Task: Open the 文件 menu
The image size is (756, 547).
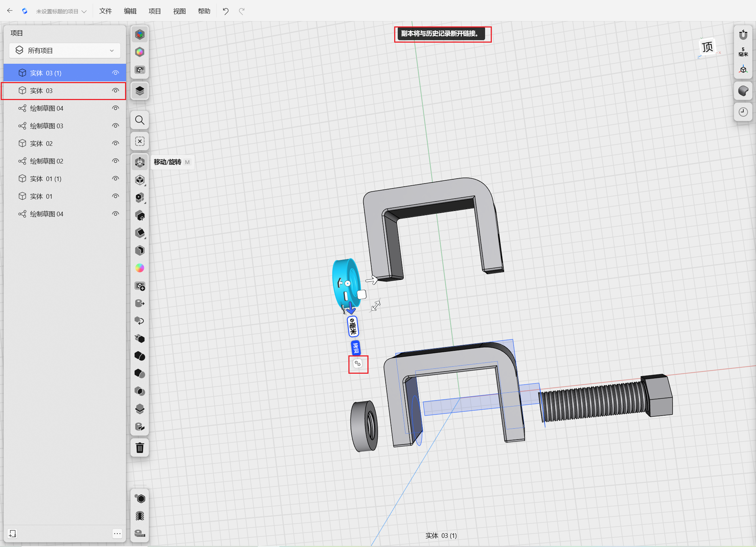Action: pyautogui.click(x=105, y=11)
